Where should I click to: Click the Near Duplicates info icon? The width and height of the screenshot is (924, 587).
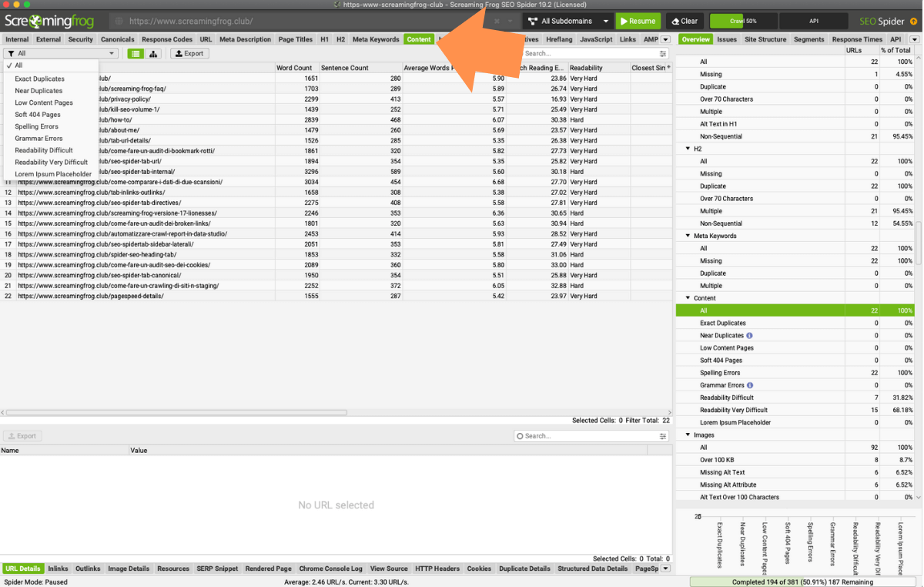tap(750, 336)
